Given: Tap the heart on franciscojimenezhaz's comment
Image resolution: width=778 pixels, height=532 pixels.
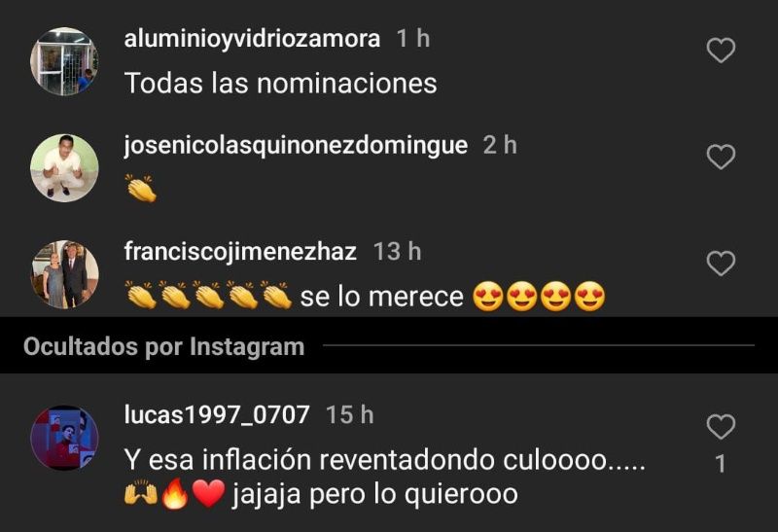Looking at the screenshot, I should tap(721, 263).
